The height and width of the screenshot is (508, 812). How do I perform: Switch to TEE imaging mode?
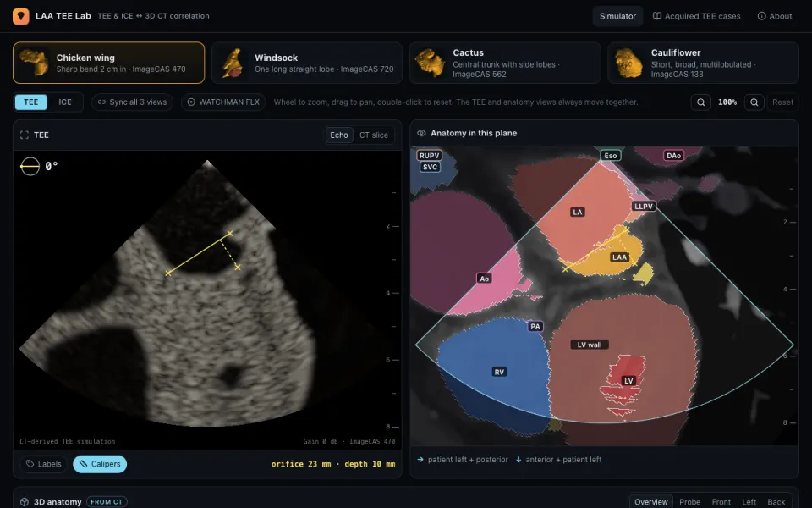point(31,102)
